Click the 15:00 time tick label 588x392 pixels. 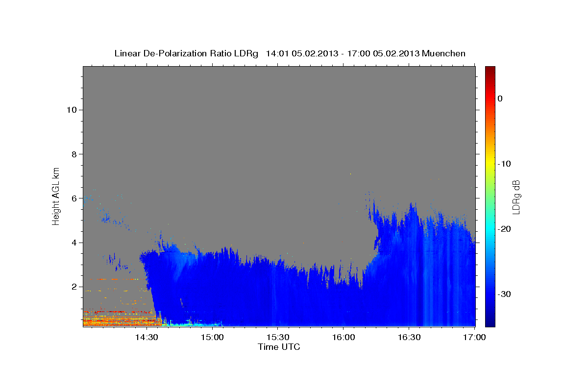click(212, 338)
